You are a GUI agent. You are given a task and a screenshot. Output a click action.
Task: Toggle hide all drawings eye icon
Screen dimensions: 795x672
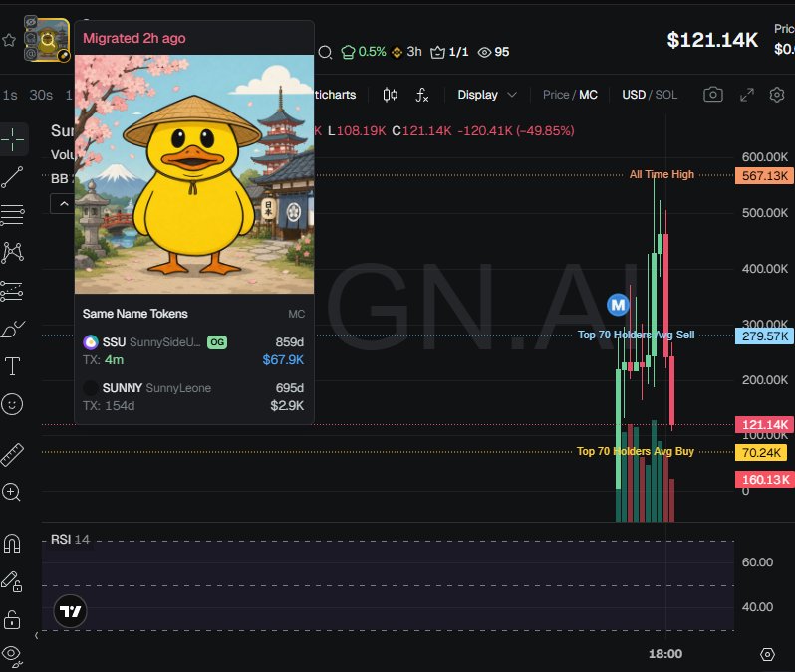coord(12,656)
